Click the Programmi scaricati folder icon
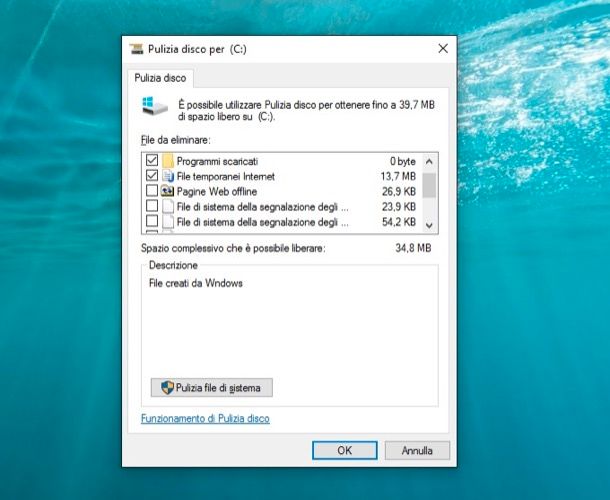610x500 pixels. pos(168,161)
